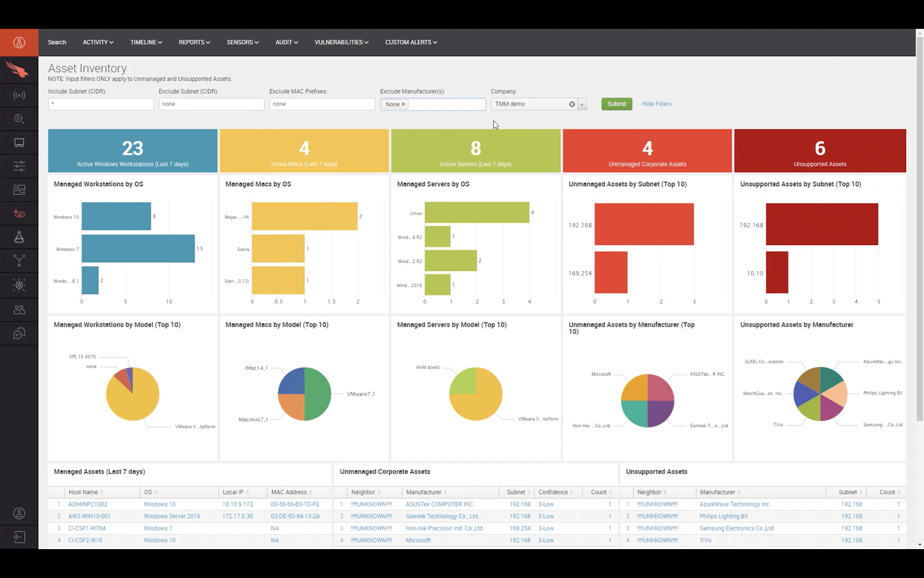The height and width of the screenshot is (578, 924).
Task: Remove the None tag from Exclude Manufacturer(s)
Action: [404, 104]
